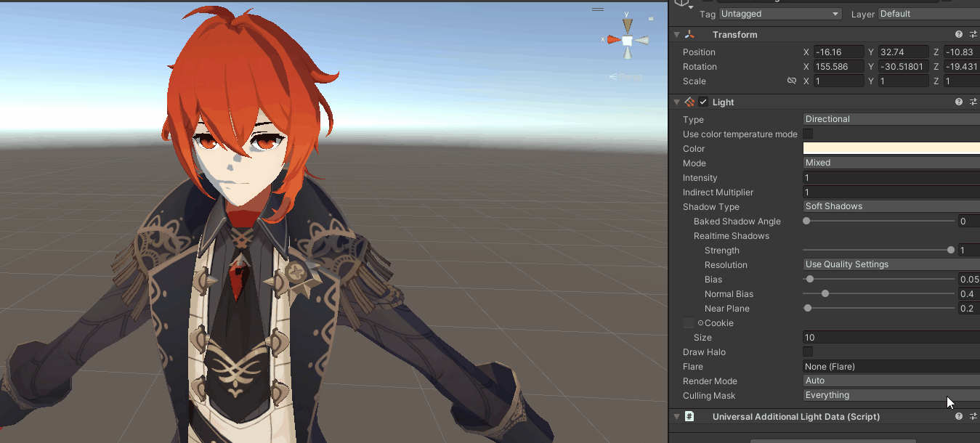Viewport: 980px width, 443px height.
Task: Click the scene overlay drag handle lines
Action: (598, 9)
